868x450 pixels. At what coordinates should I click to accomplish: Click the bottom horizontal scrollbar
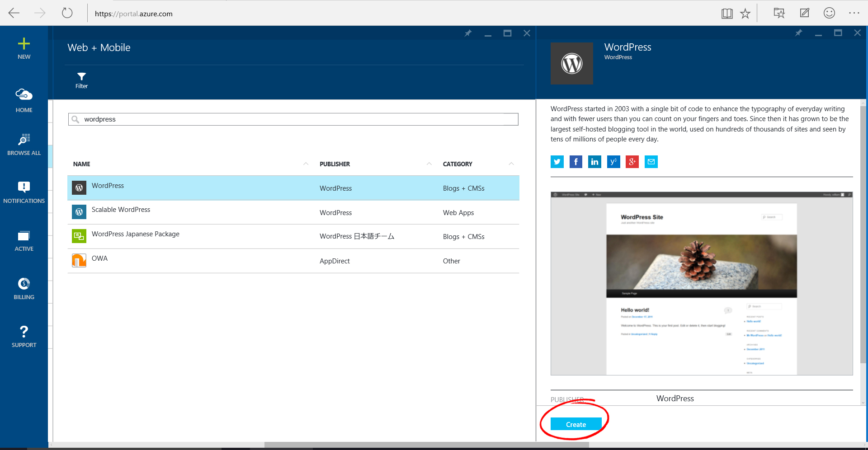tap(426, 445)
